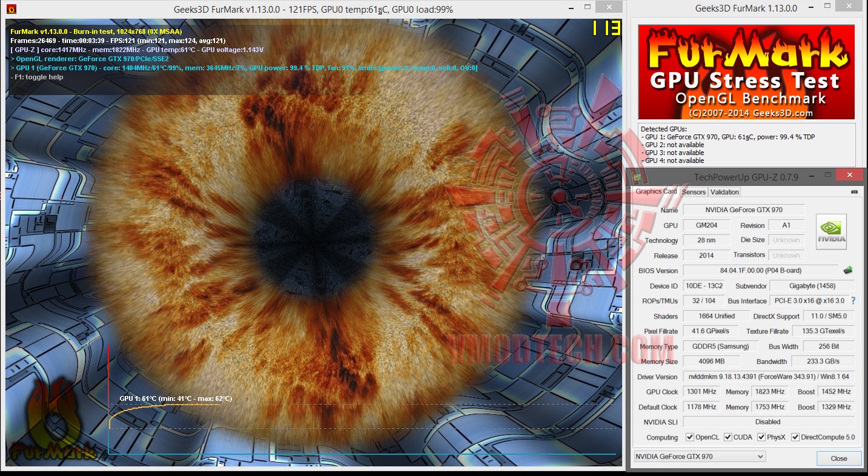Click the 'F1: toggle help' overlay text
Image resolution: width=868 pixels, height=476 pixels.
[37, 78]
